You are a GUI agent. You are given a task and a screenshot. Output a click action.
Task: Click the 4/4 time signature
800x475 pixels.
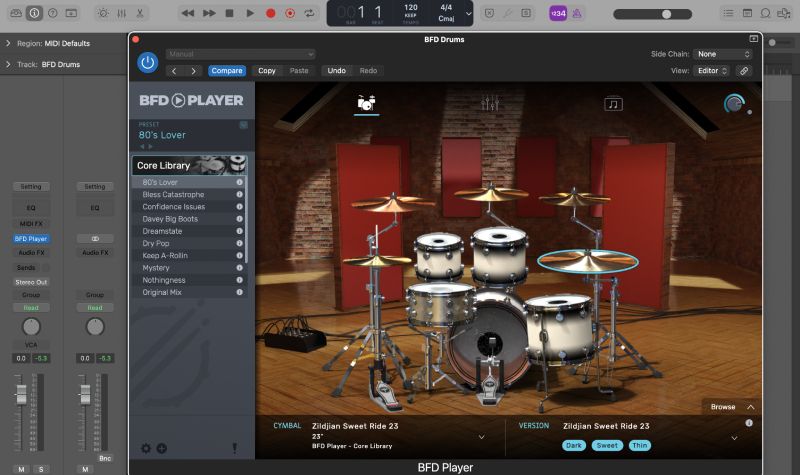tap(446, 7)
